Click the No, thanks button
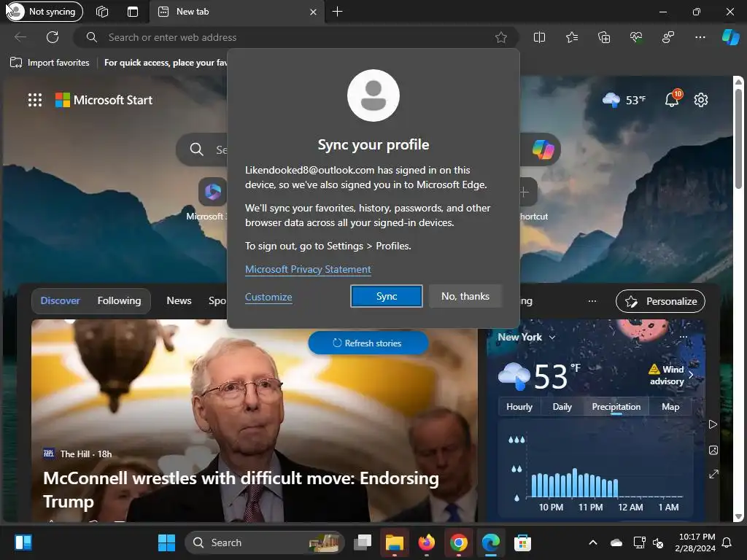This screenshot has width=747, height=560. click(x=465, y=296)
